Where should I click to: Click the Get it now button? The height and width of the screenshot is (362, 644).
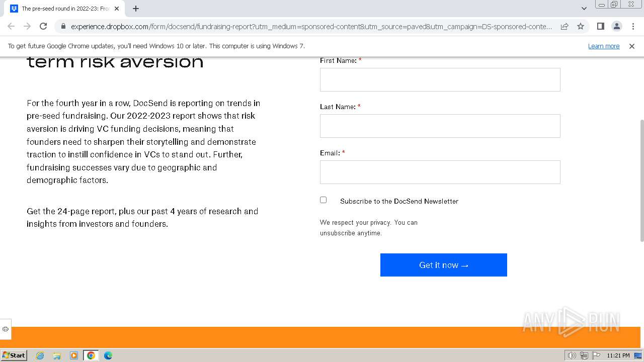(x=444, y=265)
